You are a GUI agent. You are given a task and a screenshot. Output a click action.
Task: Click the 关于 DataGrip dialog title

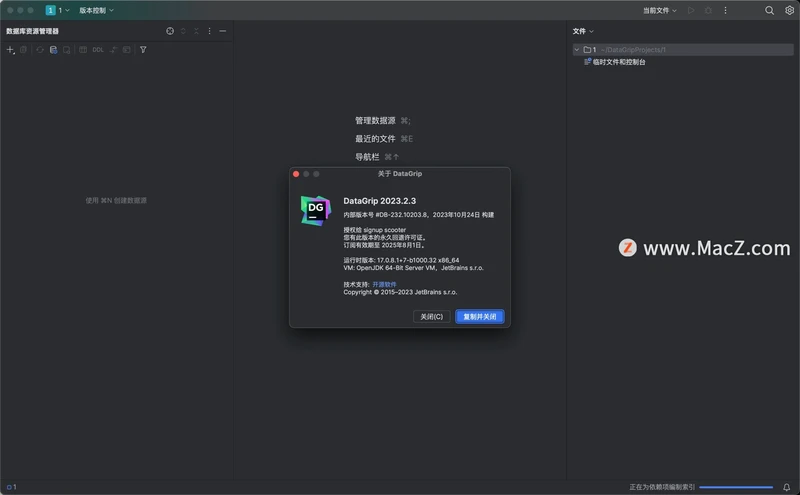tap(399, 174)
